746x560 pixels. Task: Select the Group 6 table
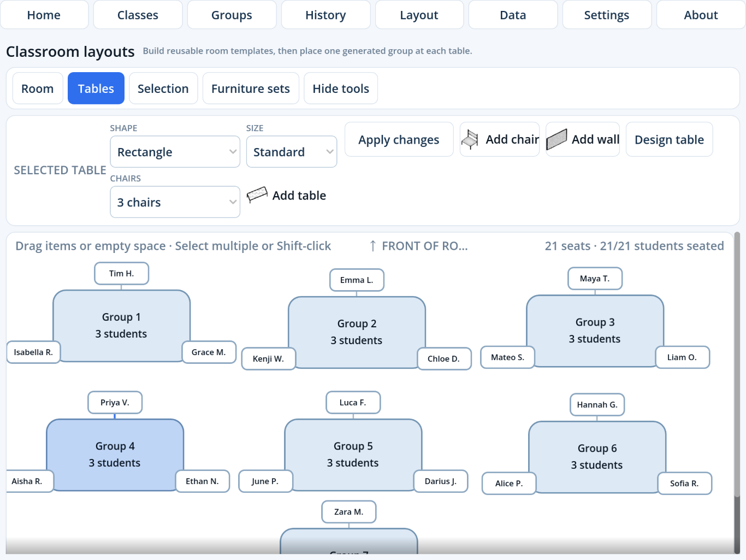(x=597, y=457)
